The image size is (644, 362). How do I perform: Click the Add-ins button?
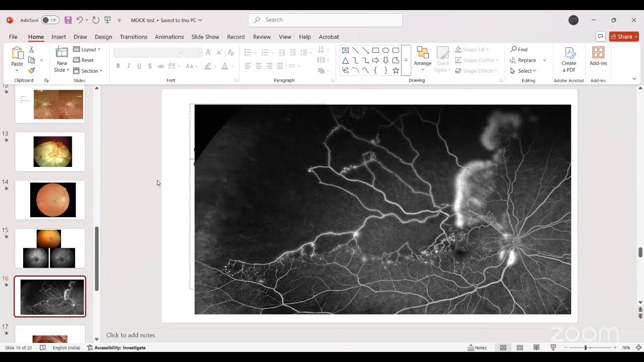pyautogui.click(x=598, y=56)
